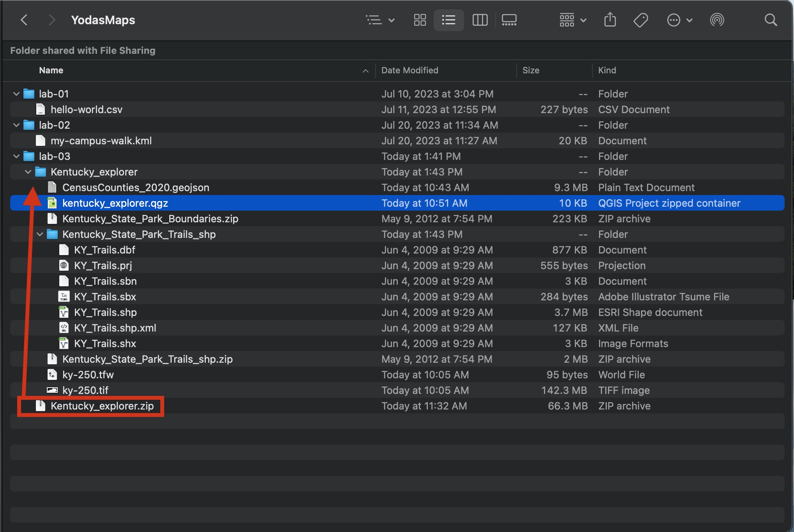Select the KY_Trails.shp shape icon
This screenshot has width=794, height=532.
tap(64, 312)
